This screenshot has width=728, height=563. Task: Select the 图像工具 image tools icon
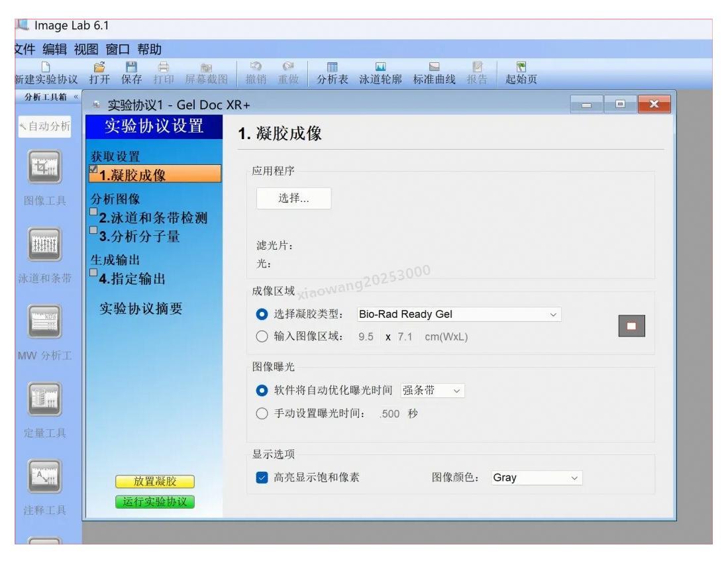pyautogui.click(x=44, y=167)
